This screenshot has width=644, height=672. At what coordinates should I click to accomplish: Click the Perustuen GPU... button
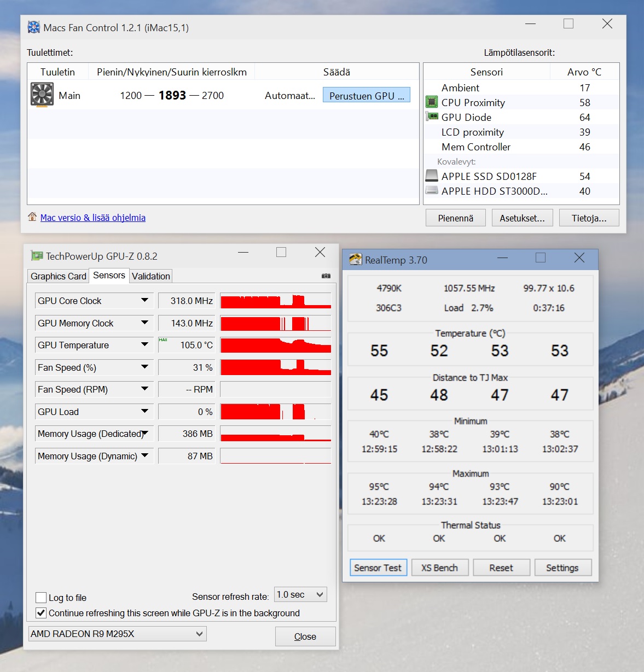(x=367, y=95)
